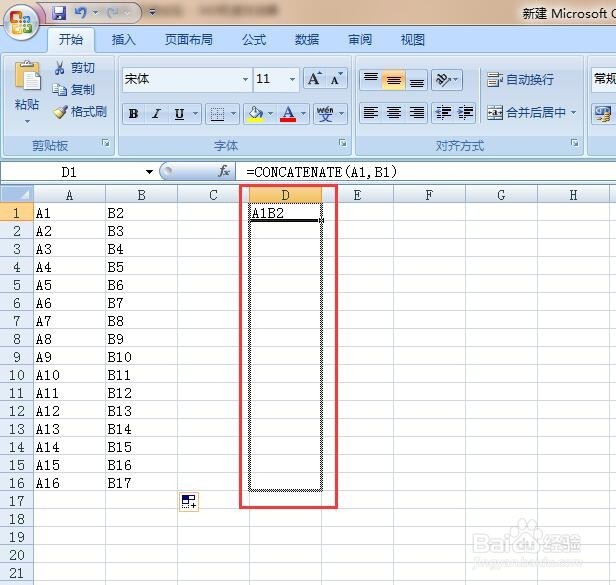Apply yellow fill color bucket

(x=255, y=114)
